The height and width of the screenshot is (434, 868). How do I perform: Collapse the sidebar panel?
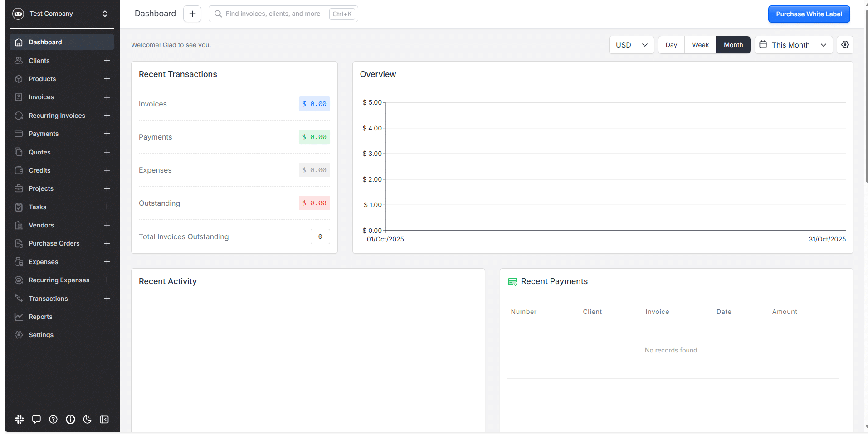(104, 420)
